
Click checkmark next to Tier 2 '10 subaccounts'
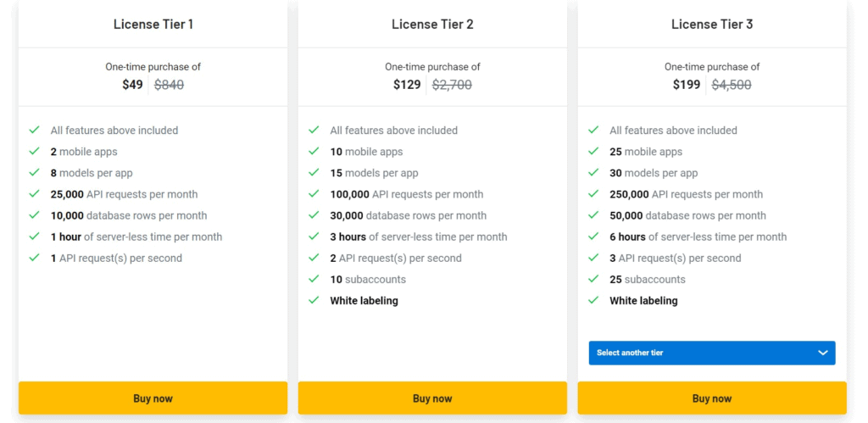tap(314, 279)
